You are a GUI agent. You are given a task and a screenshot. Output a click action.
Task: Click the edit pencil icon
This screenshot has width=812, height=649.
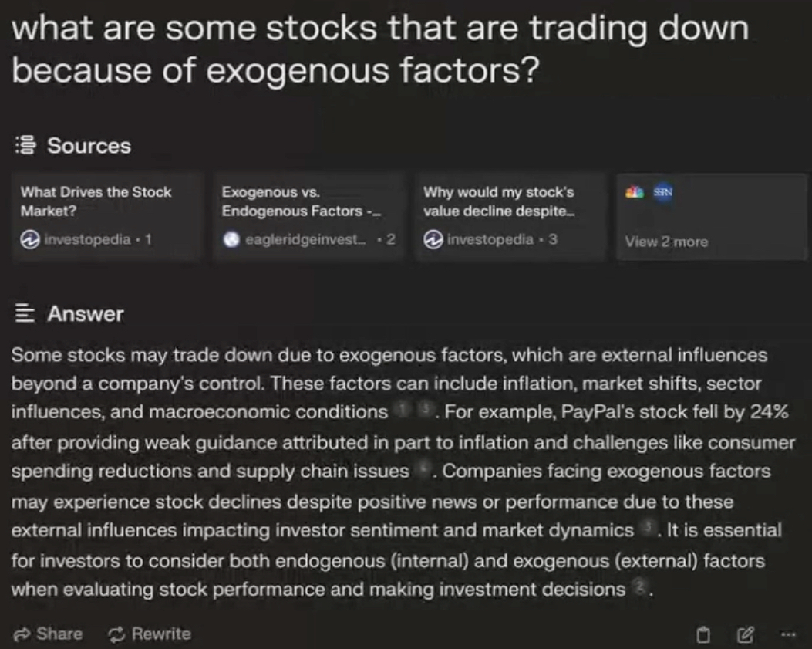click(x=745, y=635)
